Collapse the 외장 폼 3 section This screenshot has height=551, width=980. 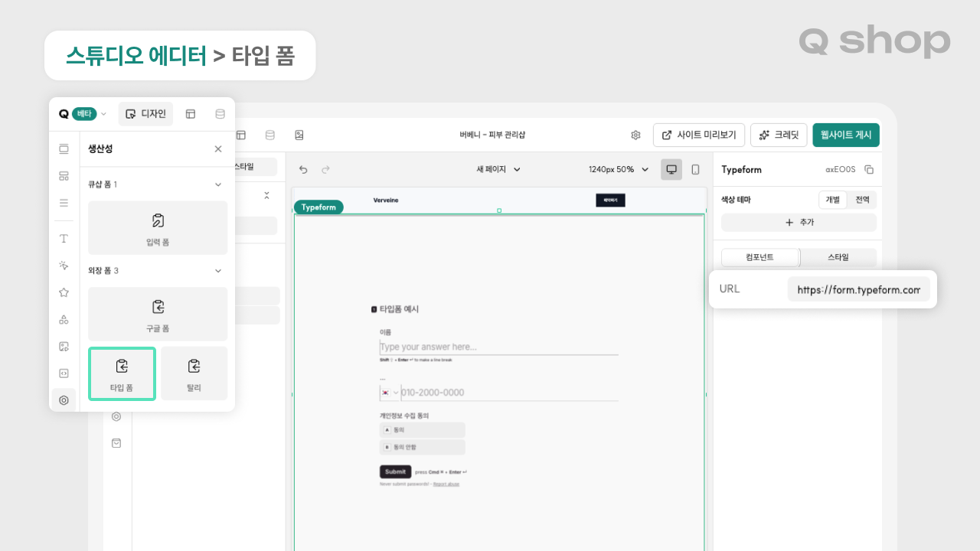point(218,271)
